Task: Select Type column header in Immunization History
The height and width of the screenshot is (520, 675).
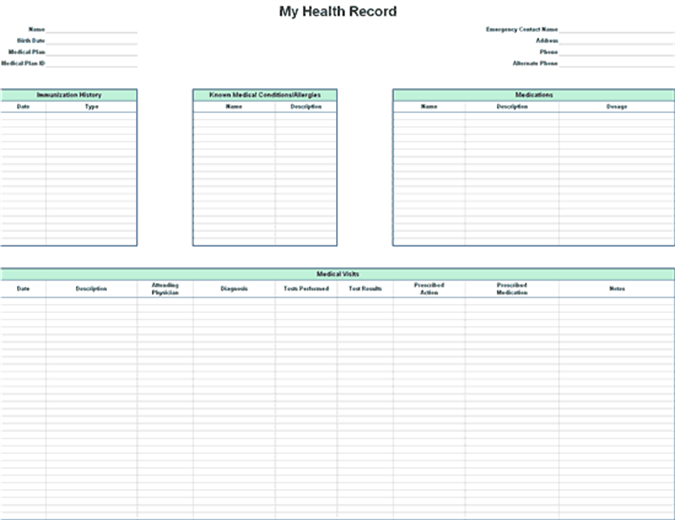Action: pyautogui.click(x=91, y=106)
